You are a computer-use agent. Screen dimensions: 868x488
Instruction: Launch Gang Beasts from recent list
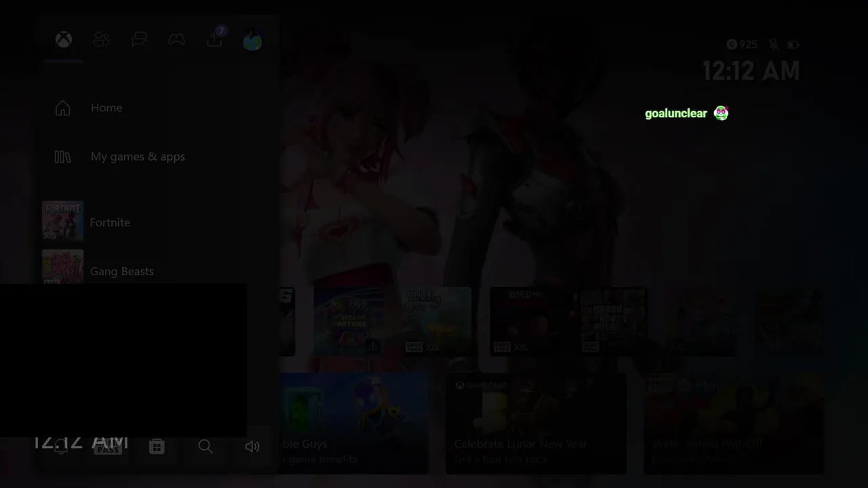click(x=122, y=271)
